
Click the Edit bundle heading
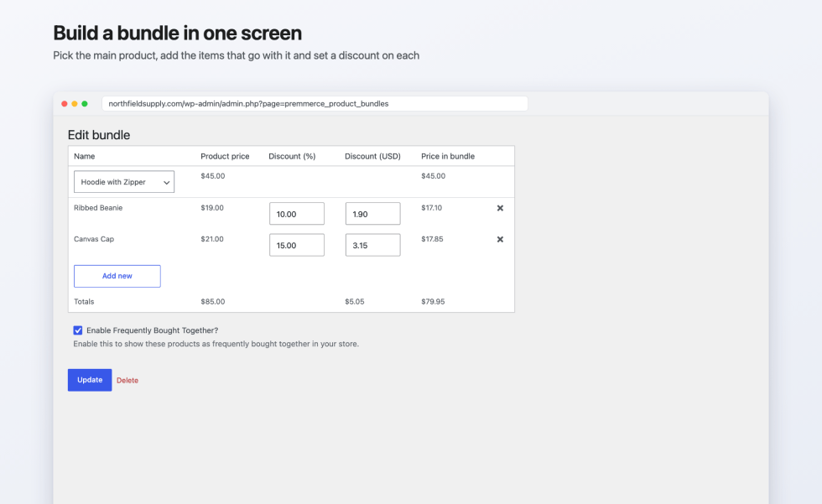click(99, 135)
